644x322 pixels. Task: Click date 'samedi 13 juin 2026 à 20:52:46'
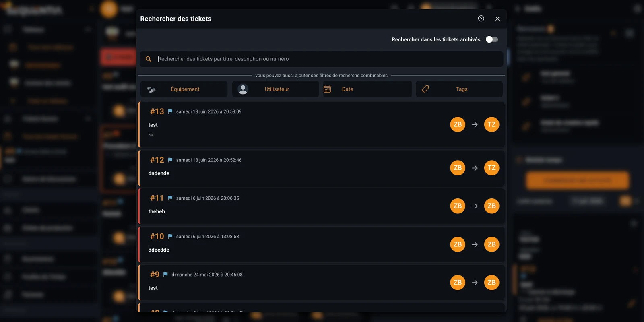click(209, 160)
